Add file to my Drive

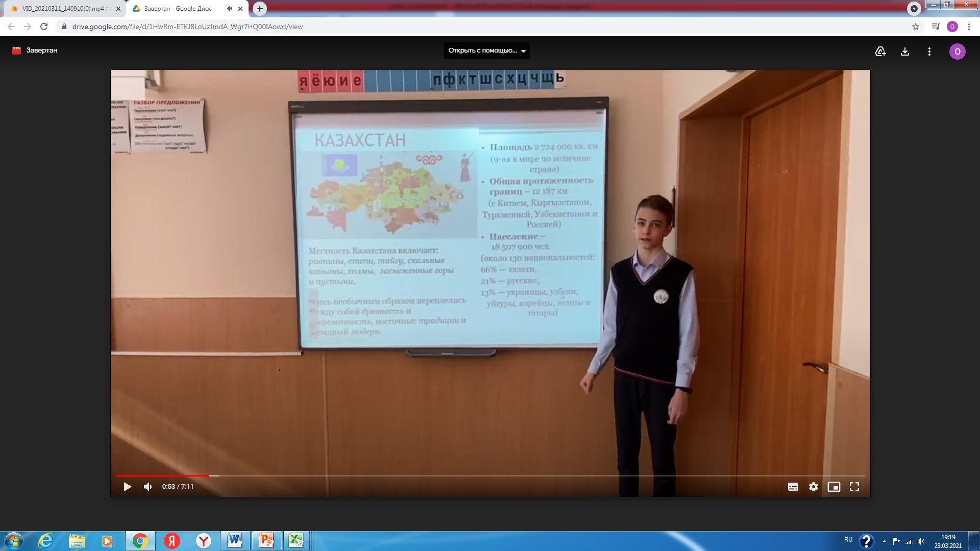pos(880,52)
